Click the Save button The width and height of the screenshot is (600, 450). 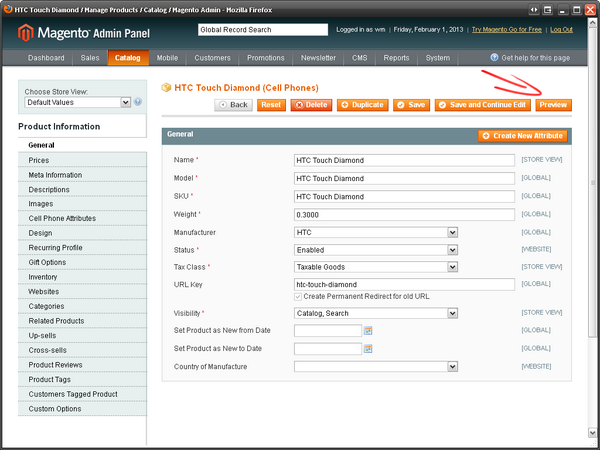tap(411, 105)
